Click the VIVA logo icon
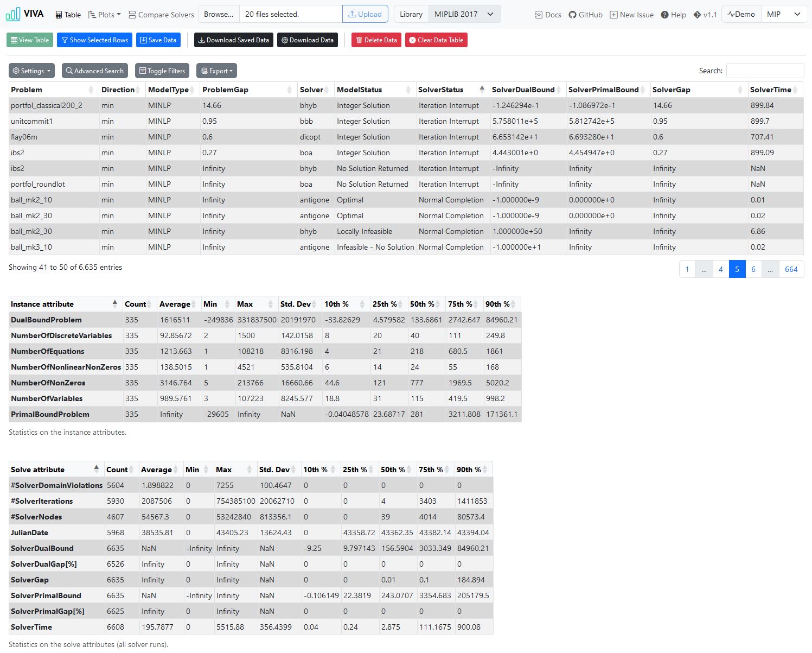Viewport: 812px width, 653px height. point(13,14)
